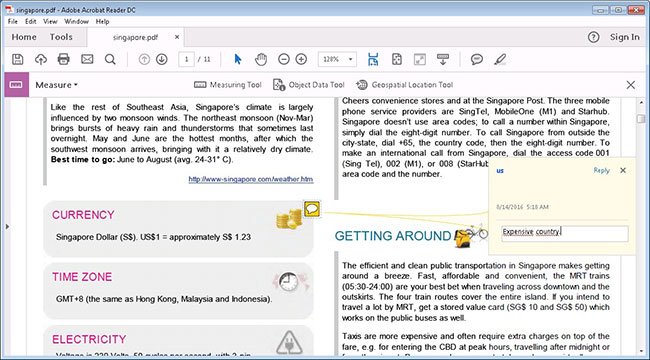
Task: Zoom in with plus icon
Action: [301, 59]
